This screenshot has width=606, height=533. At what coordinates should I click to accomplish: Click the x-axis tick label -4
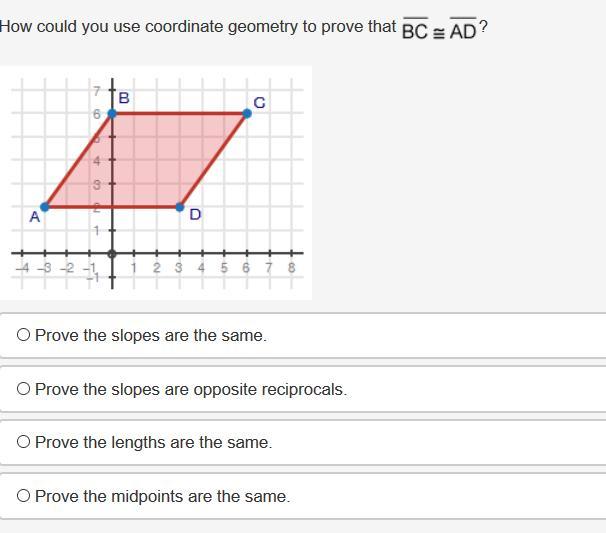pyautogui.click(x=21, y=267)
